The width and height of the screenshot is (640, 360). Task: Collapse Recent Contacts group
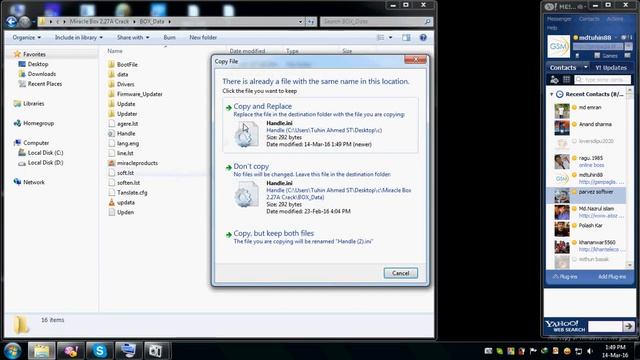pos(551,94)
